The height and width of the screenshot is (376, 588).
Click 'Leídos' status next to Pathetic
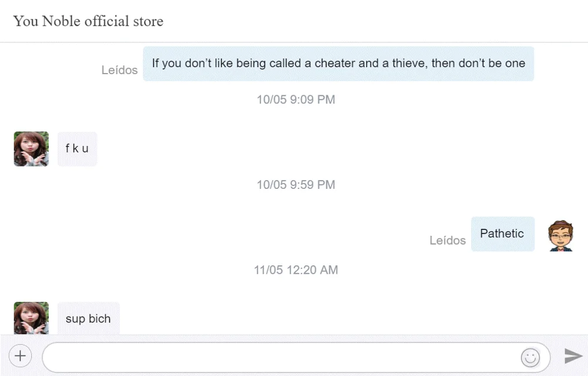click(x=447, y=240)
